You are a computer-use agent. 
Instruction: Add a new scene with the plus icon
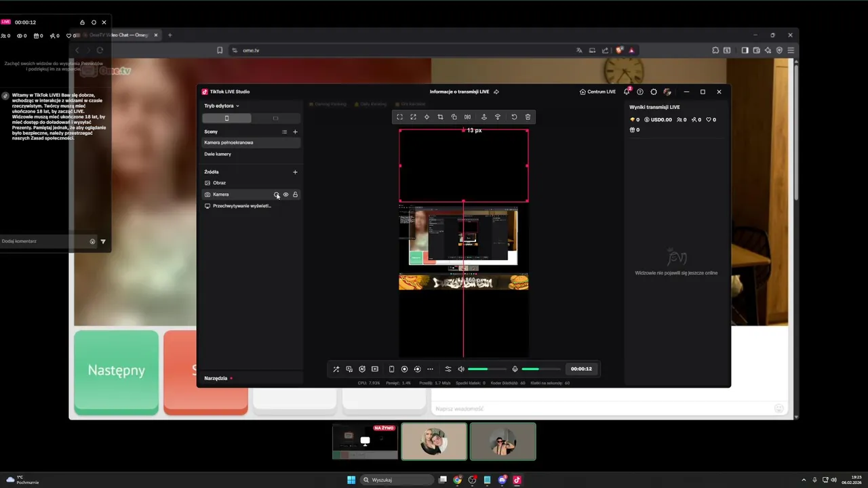295,131
